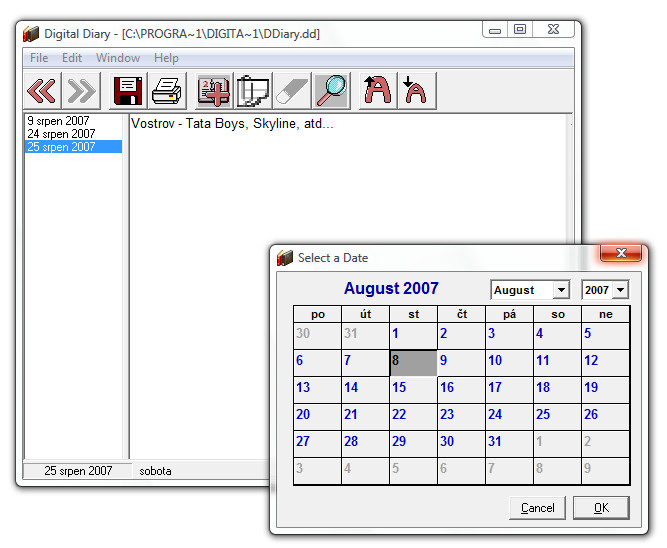Choose August 10 in the calendar
Screen dimensions: 667x548
click(x=509, y=363)
